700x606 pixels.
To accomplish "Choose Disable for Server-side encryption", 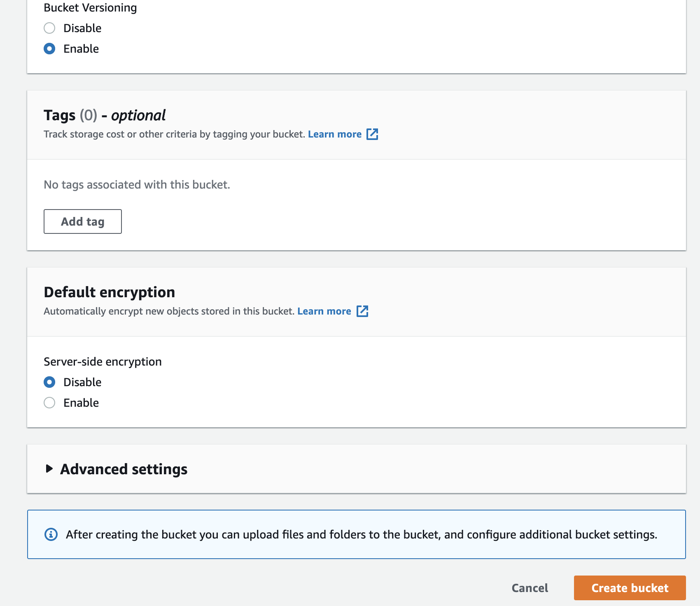I will point(49,382).
